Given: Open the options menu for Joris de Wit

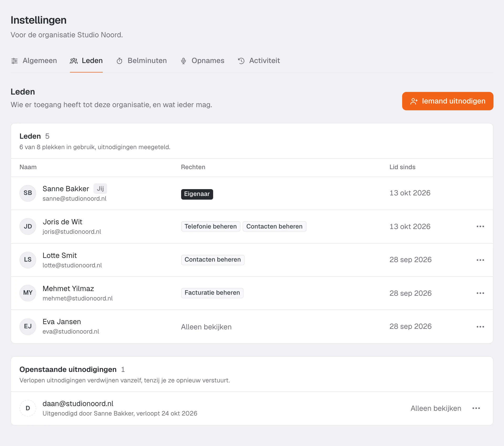Looking at the screenshot, I should [x=480, y=226].
